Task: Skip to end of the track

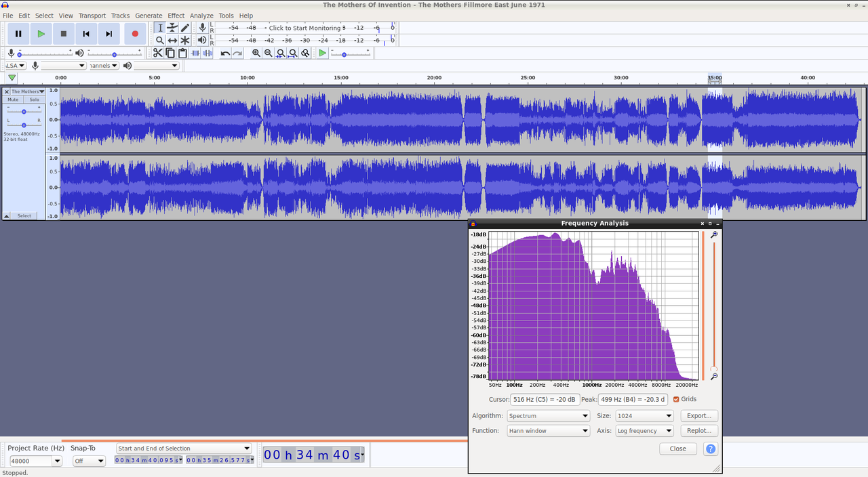Action: click(x=108, y=33)
